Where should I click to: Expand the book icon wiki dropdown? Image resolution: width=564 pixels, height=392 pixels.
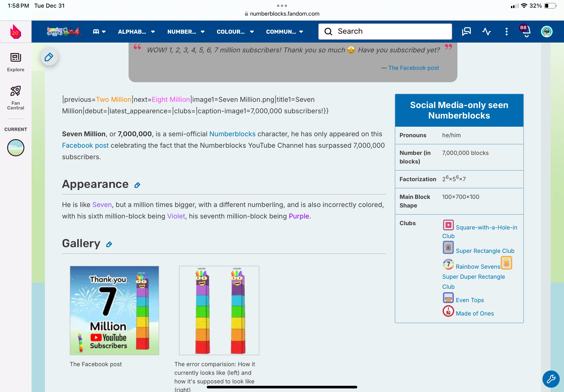99,32
